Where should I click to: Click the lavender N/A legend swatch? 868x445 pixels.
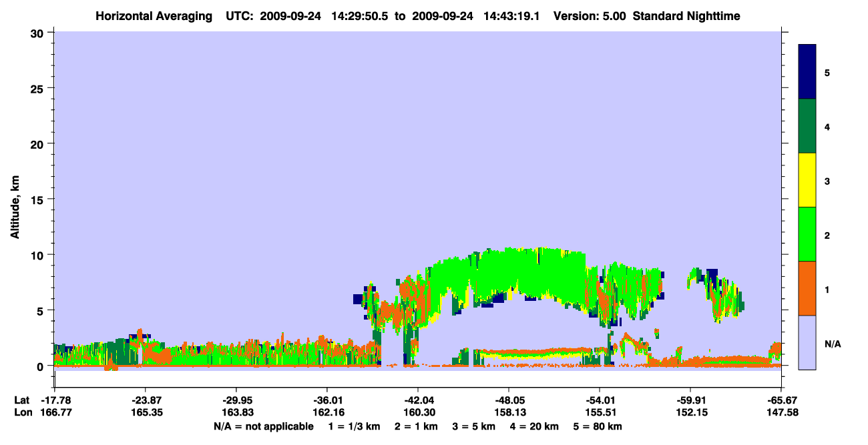pos(807,342)
